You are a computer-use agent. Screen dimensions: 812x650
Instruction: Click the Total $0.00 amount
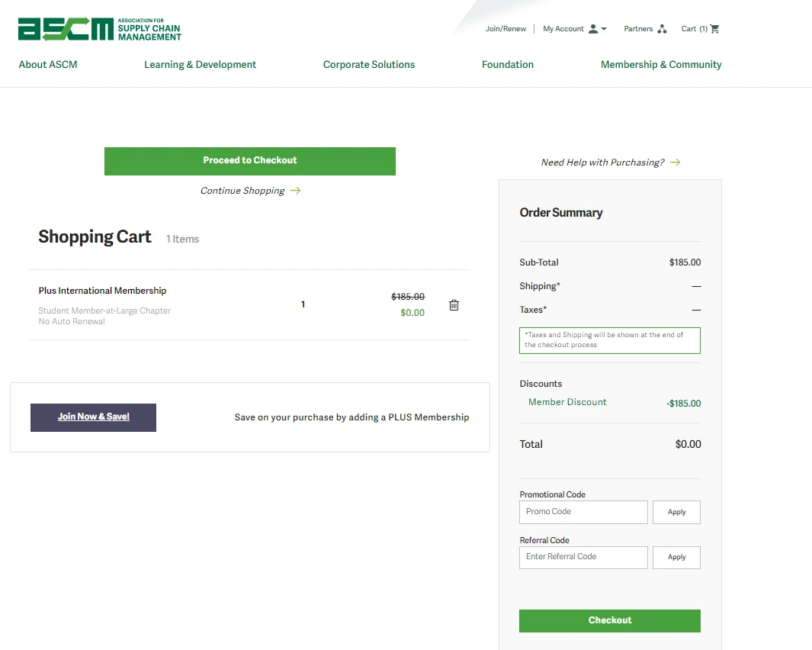point(688,444)
